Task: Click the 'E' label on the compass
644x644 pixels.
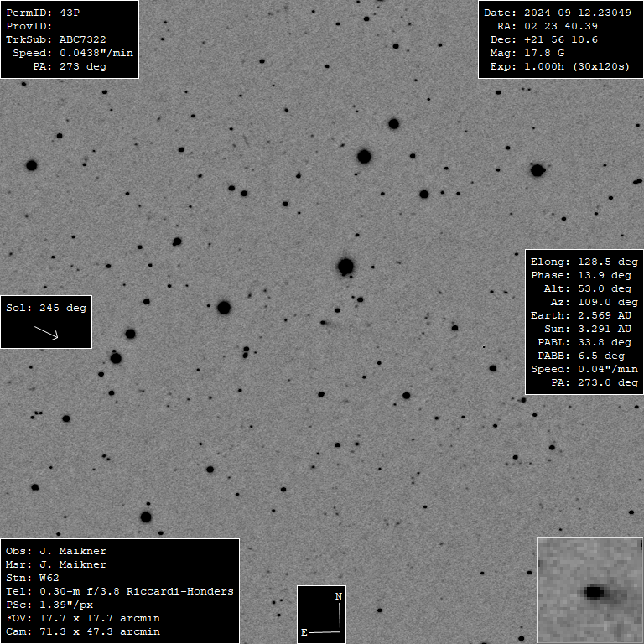Action: [x=304, y=631]
